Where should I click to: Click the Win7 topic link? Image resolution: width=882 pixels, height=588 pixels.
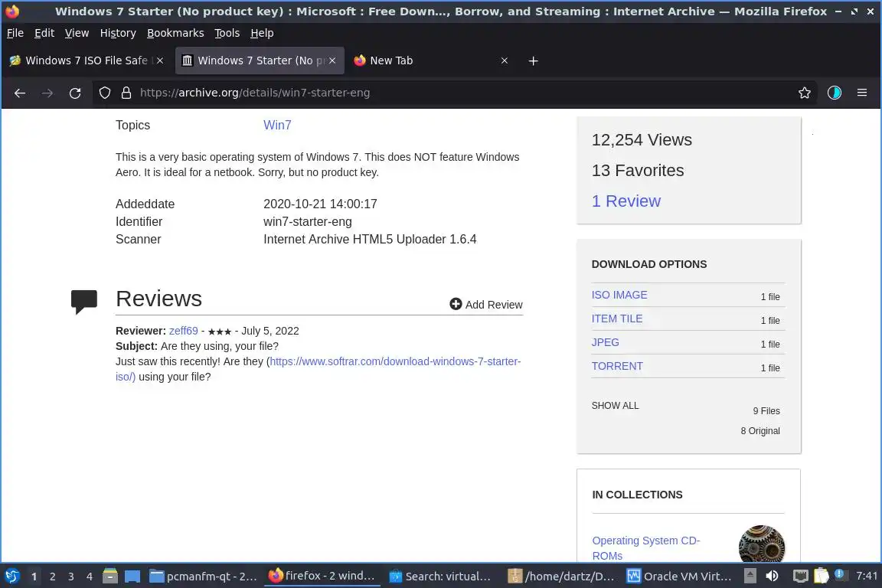(x=277, y=125)
